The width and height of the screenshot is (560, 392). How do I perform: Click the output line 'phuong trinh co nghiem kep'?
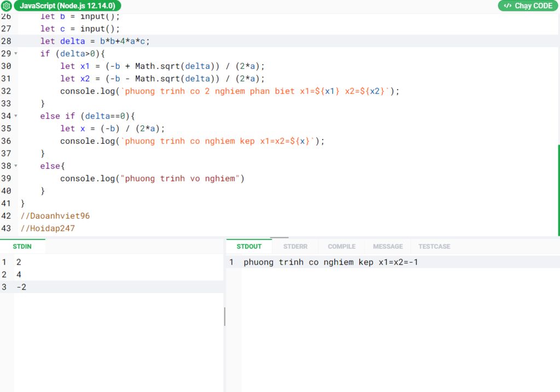[x=331, y=262]
